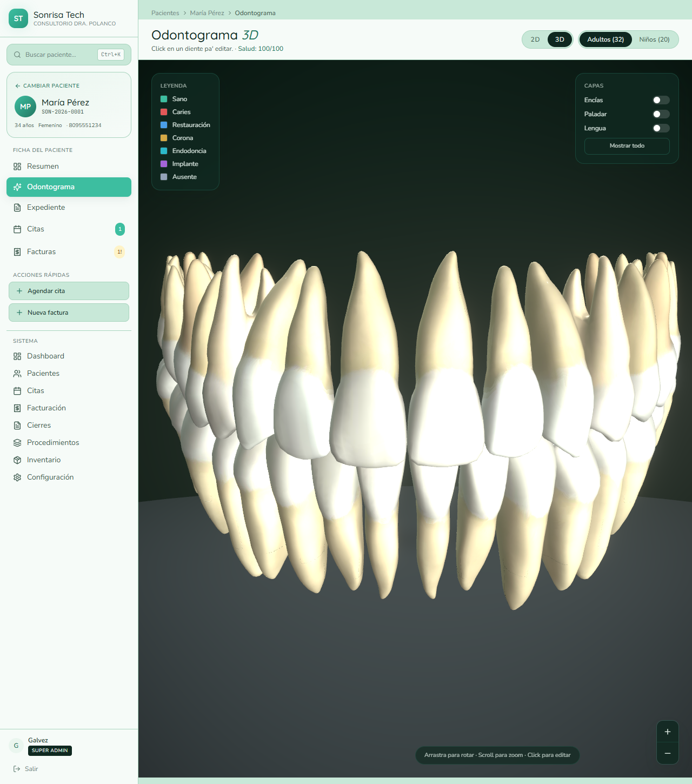Click the Implante purple legend swatch
Image resolution: width=692 pixels, height=784 pixels.
coord(164,164)
